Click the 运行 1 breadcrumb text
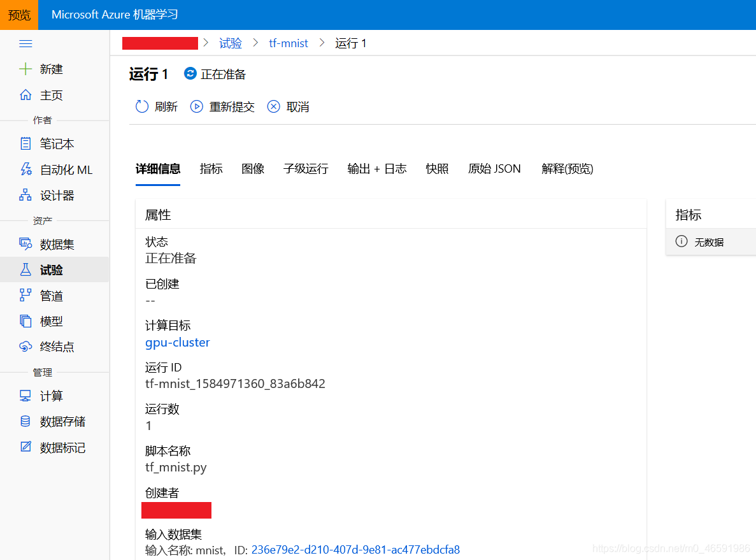This screenshot has width=756, height=560. 351,43
